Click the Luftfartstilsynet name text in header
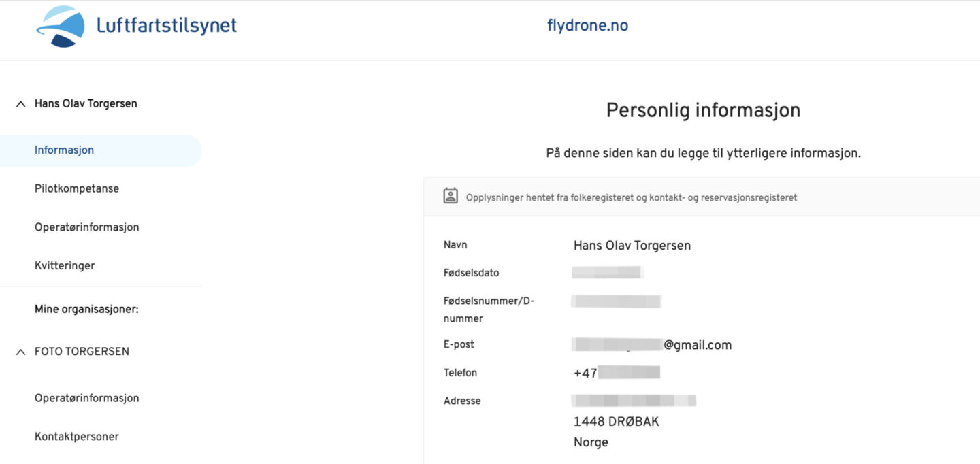980x464 pixels. 166,26
